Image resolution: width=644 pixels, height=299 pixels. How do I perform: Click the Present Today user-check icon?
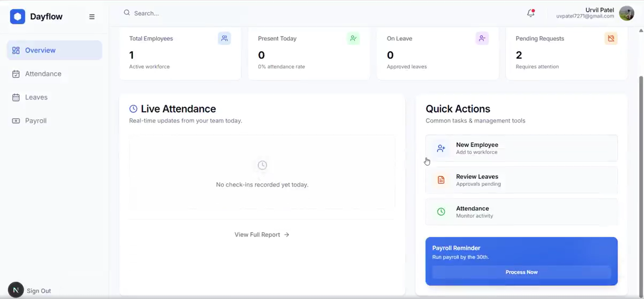coord(353,39)
